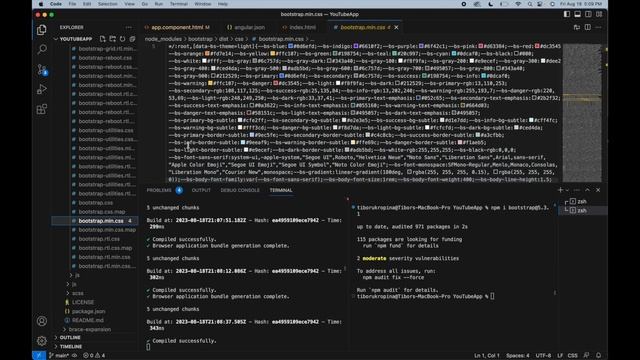Open editor more actions ellipsis
The image size is (640, 360).
[598, 27]
